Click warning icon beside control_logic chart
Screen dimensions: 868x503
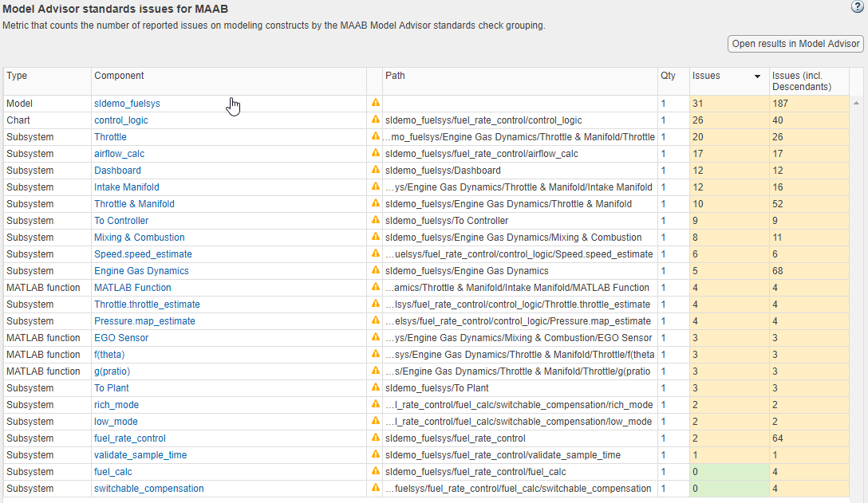tap(376, 120)
